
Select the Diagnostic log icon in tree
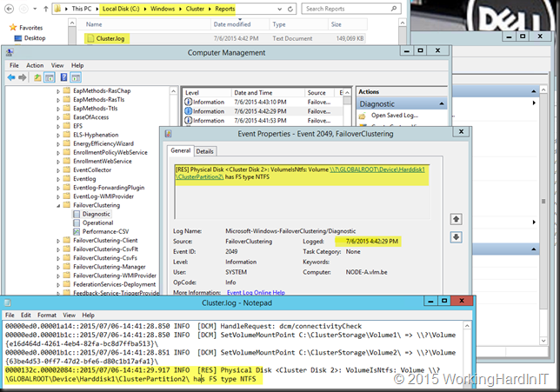pyautogui.click(x=77, y=214)
